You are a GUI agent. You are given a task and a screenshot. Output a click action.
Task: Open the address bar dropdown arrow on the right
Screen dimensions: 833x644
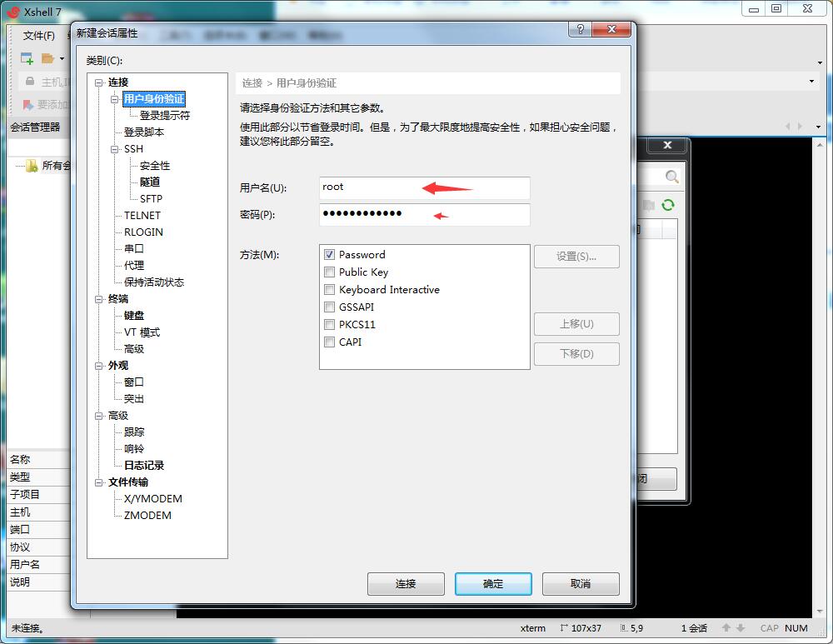(x=811, y=82)
